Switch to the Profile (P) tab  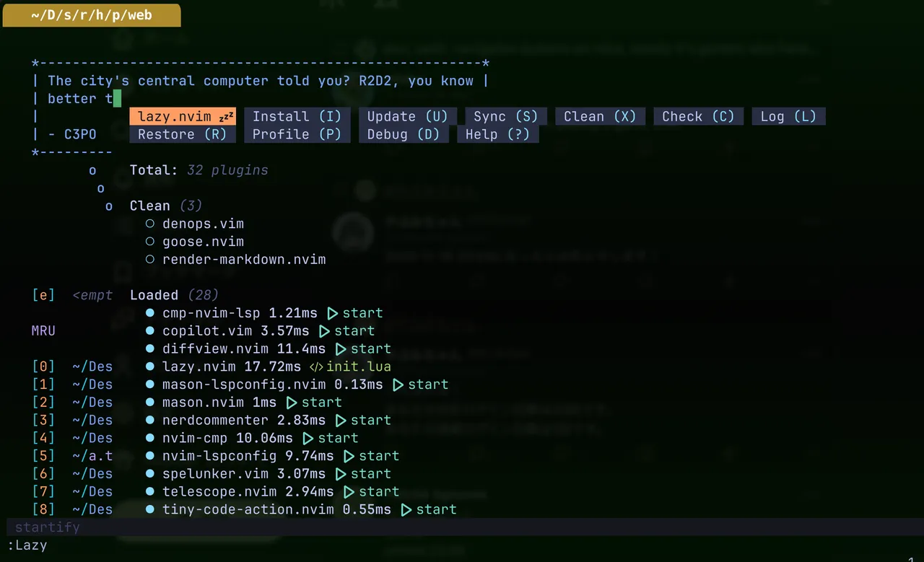(297, 134)
